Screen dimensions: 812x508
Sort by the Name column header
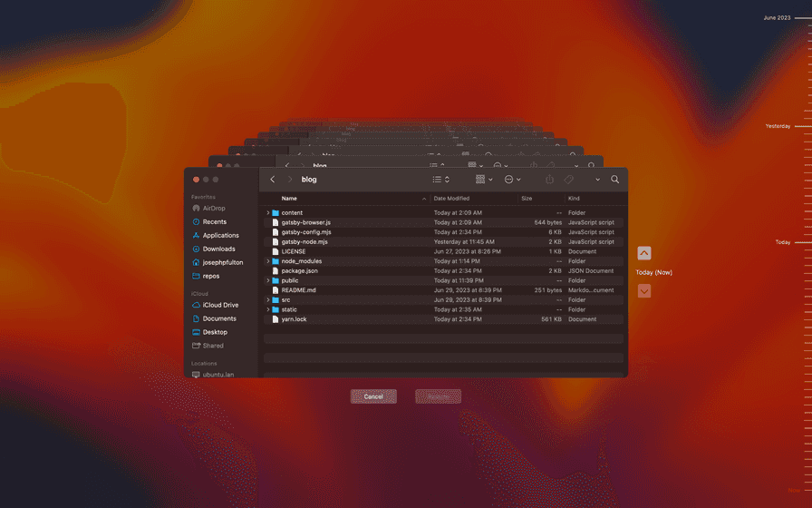coord(289,198)
